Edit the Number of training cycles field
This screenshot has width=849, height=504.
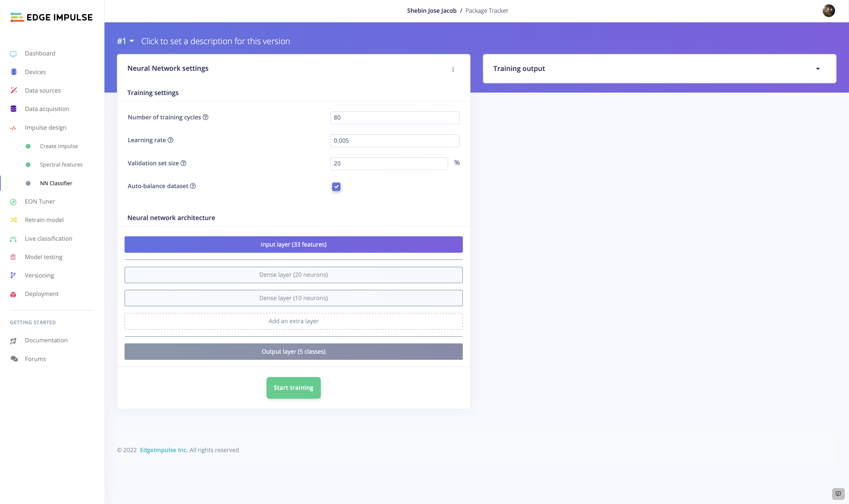pos(395,117)
